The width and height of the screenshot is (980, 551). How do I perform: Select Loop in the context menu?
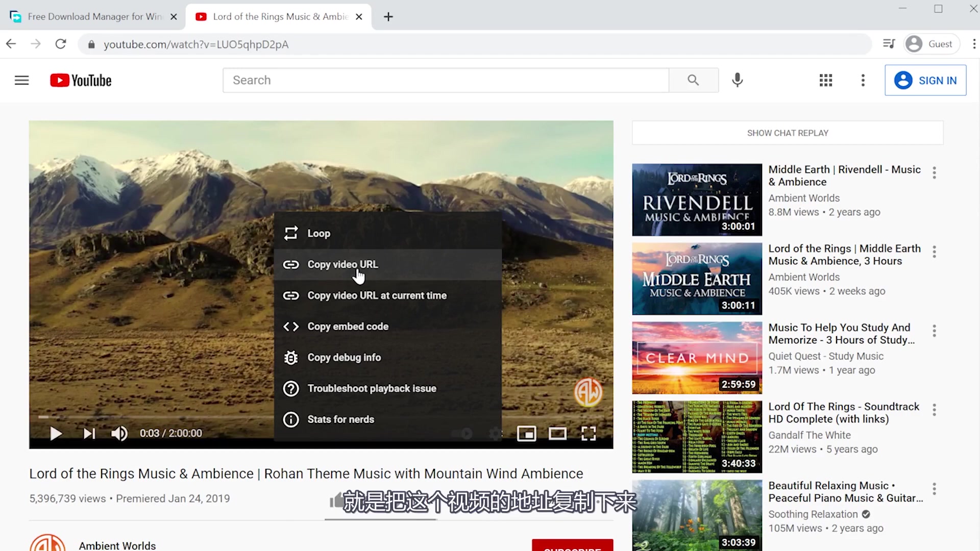click(388, 233)
